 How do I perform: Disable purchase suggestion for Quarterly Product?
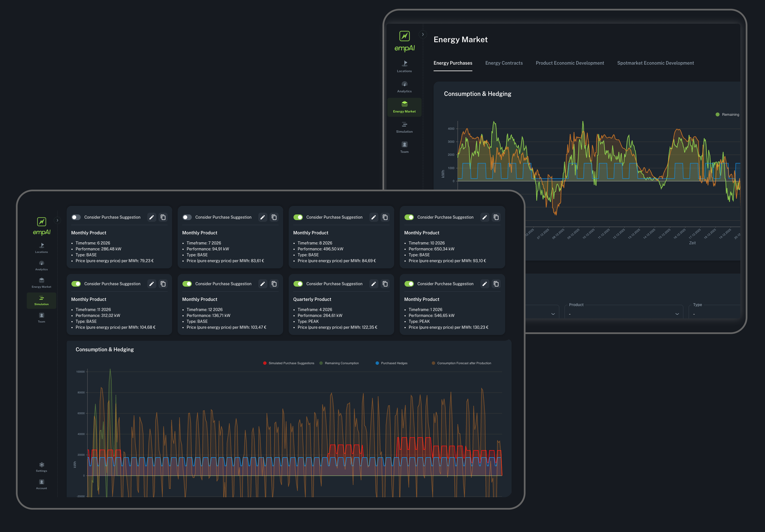[x=298, y=284]
